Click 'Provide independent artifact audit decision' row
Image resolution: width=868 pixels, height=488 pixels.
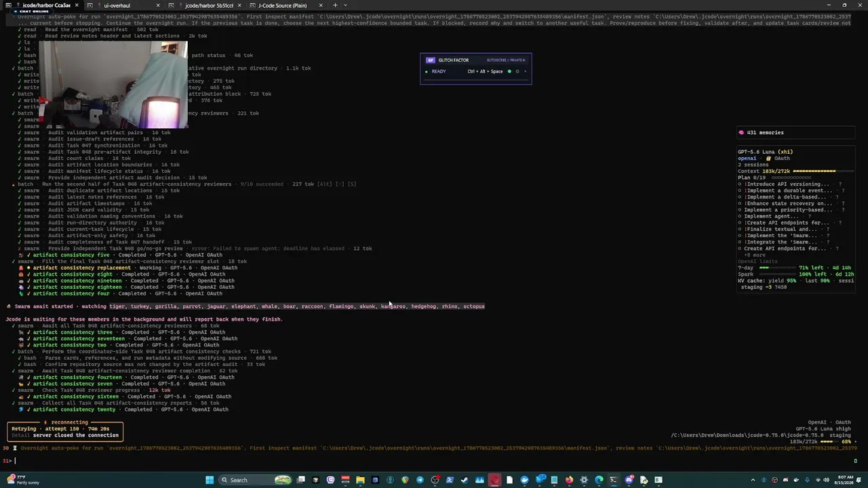point(114,178)
